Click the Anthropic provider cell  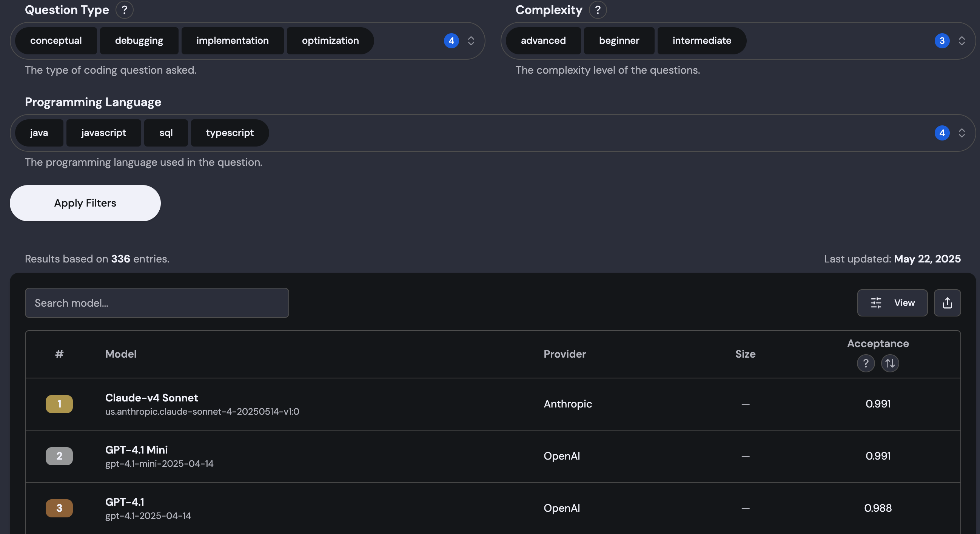pos(568,404)
